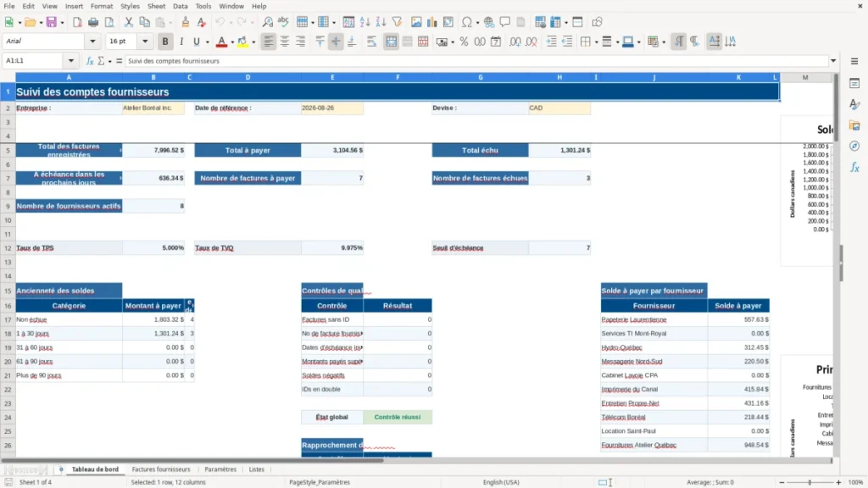Click the Save document icon

[x=51, y=22]
